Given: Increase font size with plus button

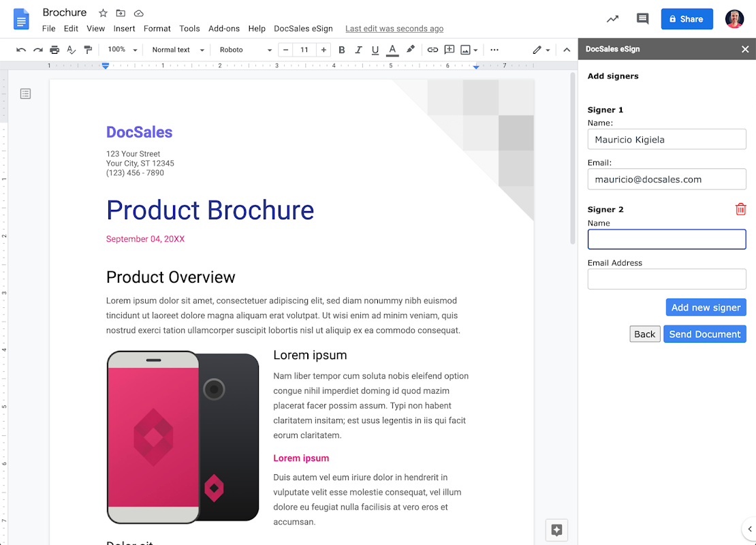Looking at the screenshot, I should (x=324, y=50).
